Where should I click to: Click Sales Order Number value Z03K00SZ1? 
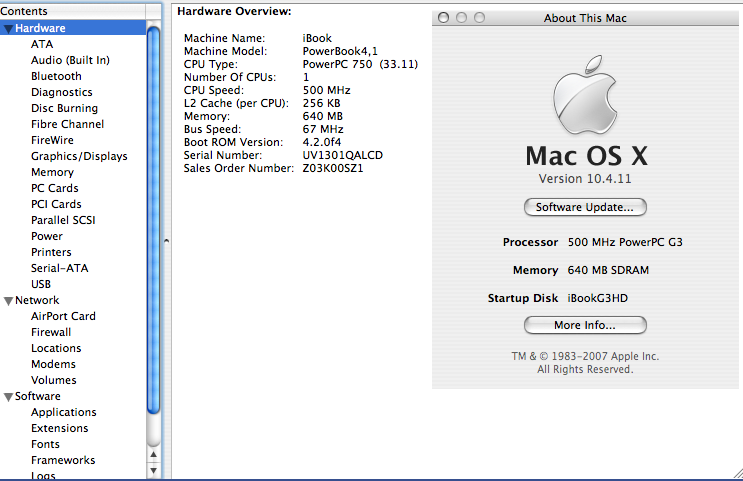click(x=333, y=168)
